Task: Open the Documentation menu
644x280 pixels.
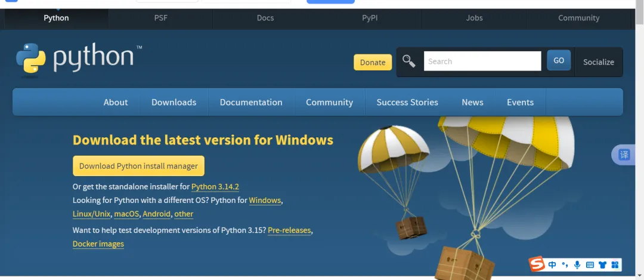Action: click(251, 102)
